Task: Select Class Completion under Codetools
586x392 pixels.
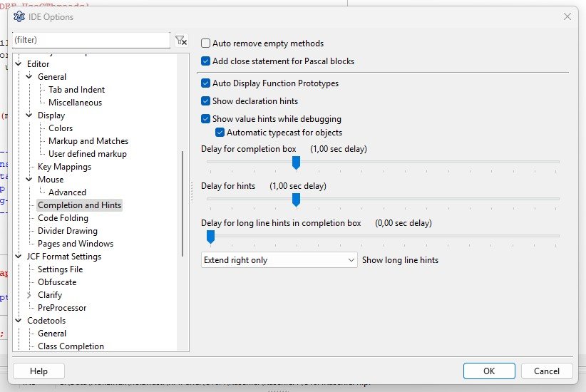Action: [71, 346]
